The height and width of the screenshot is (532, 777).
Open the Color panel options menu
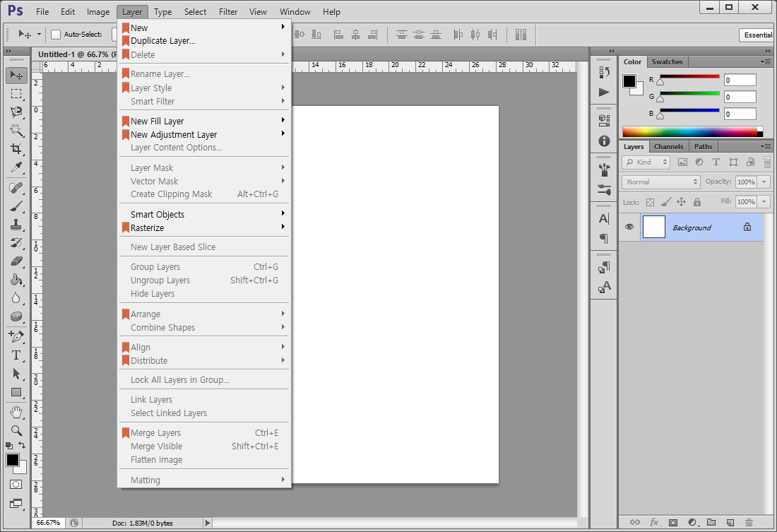click(x=766, y=61)
